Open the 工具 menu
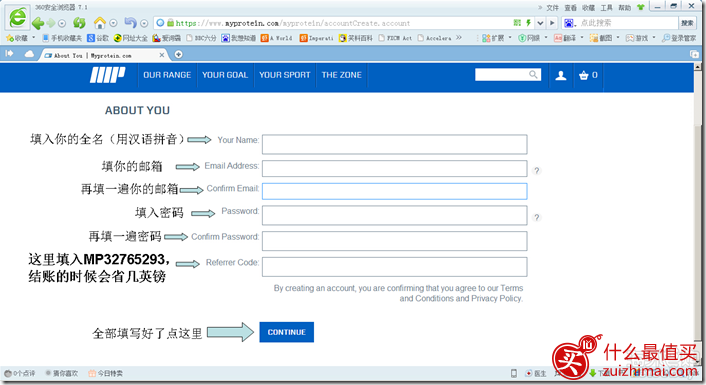 coord(606,8)
